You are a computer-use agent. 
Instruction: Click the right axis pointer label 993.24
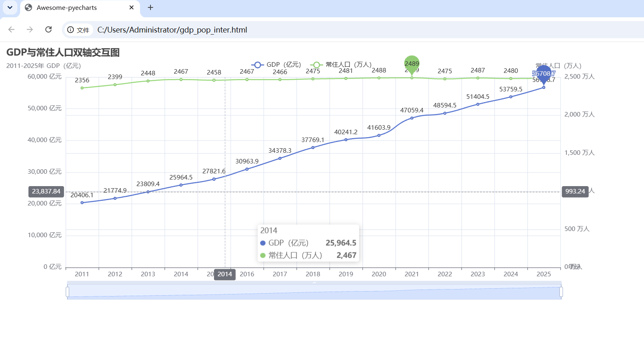coord(575,191)
